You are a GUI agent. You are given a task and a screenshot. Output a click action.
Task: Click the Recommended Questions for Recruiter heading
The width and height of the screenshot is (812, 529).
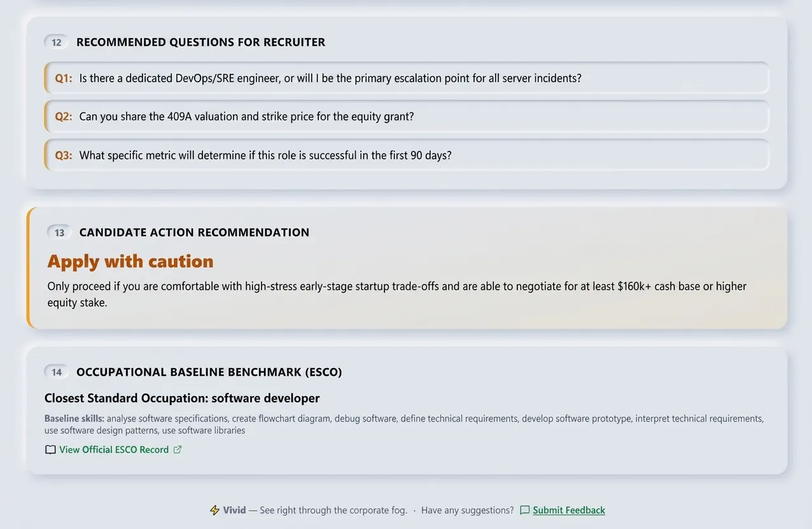200,42
